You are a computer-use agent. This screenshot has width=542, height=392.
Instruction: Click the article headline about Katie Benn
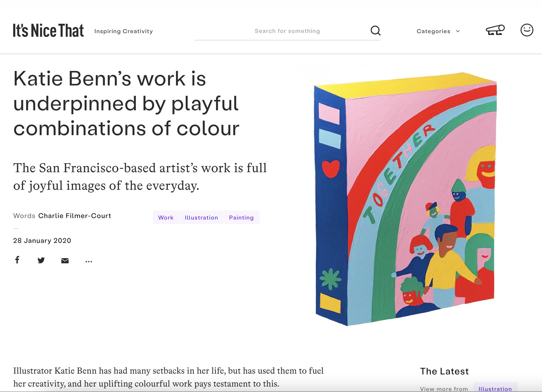[126, 104]
